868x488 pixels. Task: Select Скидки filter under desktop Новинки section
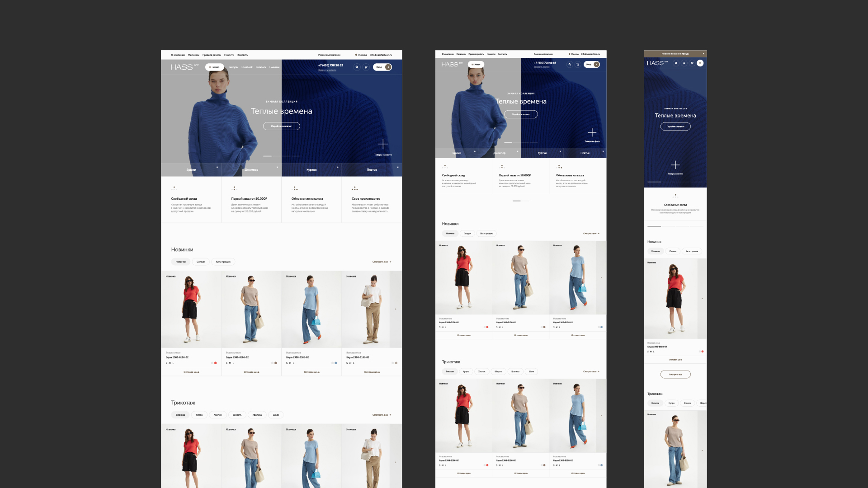pyautogui.click(x=200, y=262)
